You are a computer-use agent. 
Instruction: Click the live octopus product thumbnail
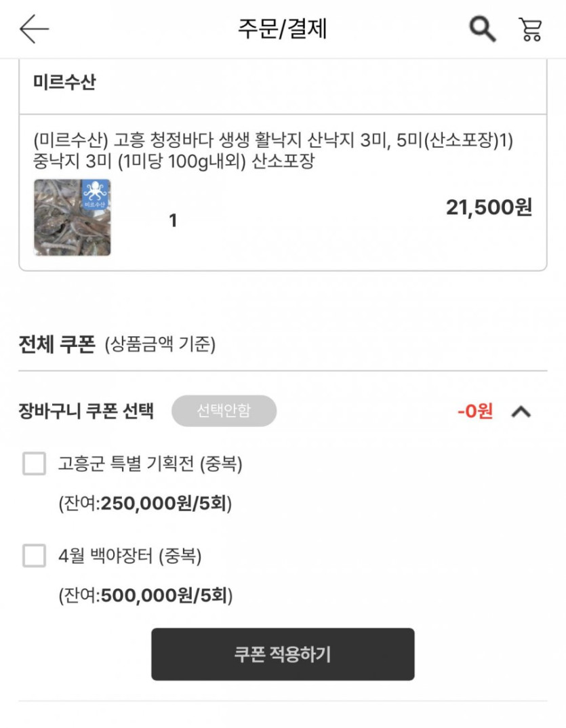73,217
